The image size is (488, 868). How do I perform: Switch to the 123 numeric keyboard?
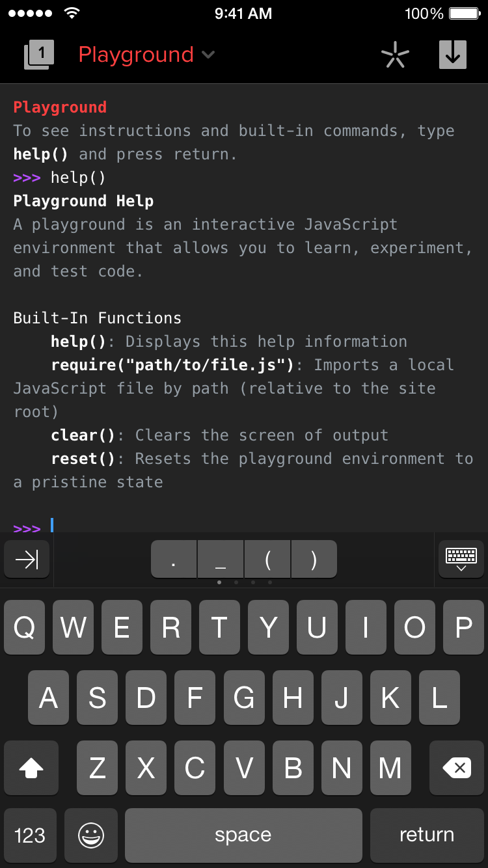tap(30, 835)
